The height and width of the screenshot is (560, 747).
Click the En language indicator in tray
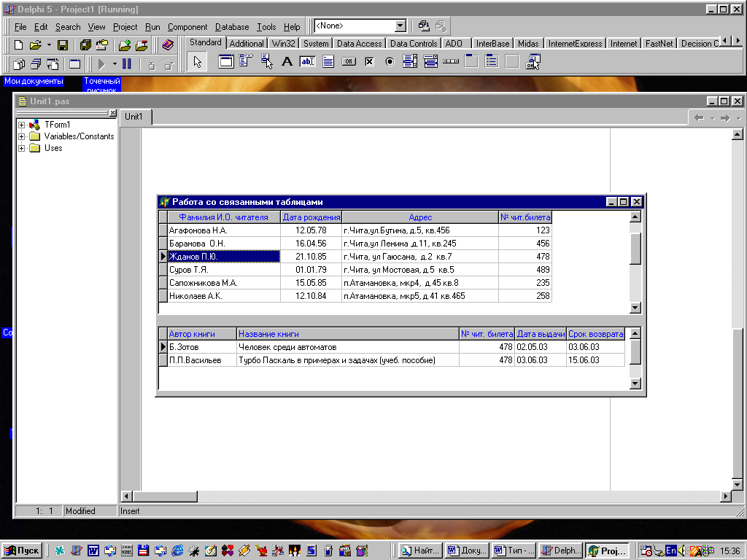671,551
